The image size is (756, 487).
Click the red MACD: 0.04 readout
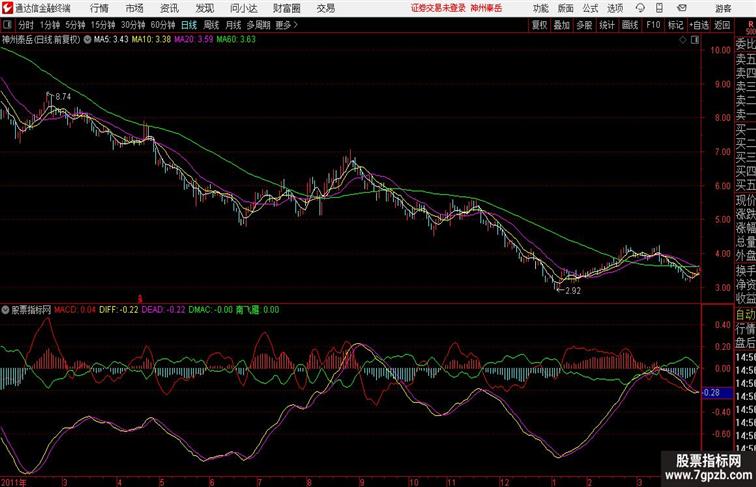pyautogui.click(x=75, y=310)
